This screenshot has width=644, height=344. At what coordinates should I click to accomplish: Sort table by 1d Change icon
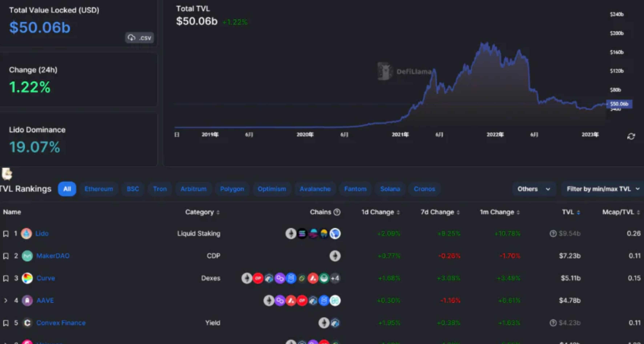(x=398, y=213)
